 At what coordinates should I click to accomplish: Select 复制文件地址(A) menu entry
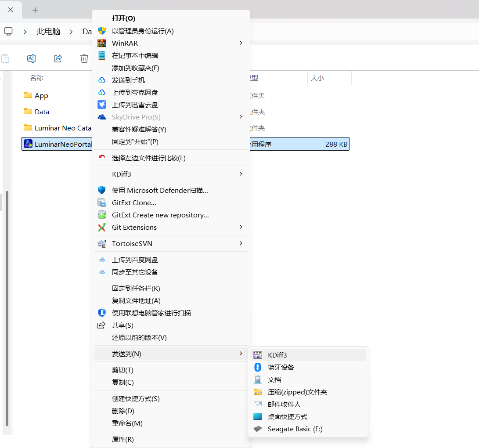coord(171,301)
